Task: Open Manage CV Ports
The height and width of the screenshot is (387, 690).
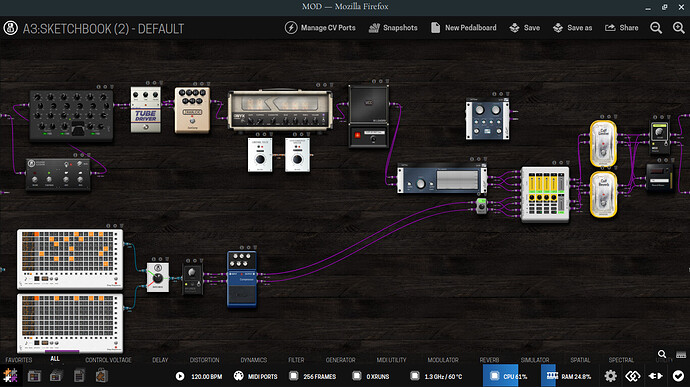Action: point(320,28)
